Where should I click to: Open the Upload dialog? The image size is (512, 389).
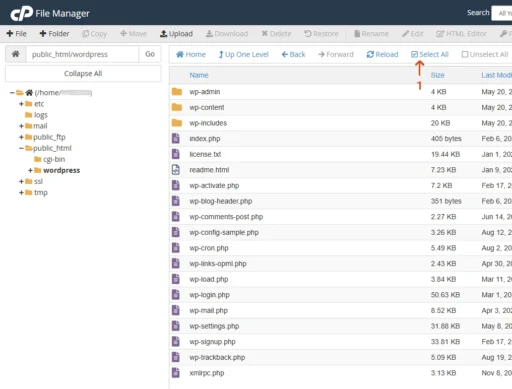[x=176, y=34]
